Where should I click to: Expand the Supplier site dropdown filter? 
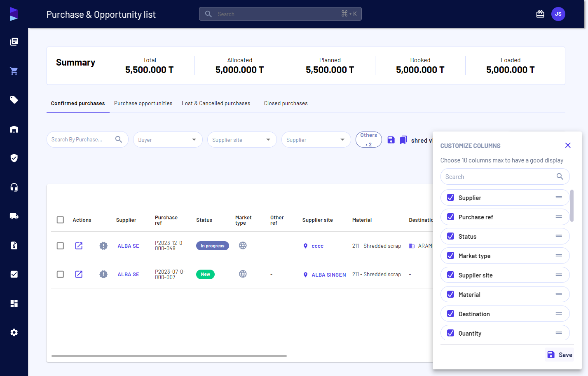[242, 140]
